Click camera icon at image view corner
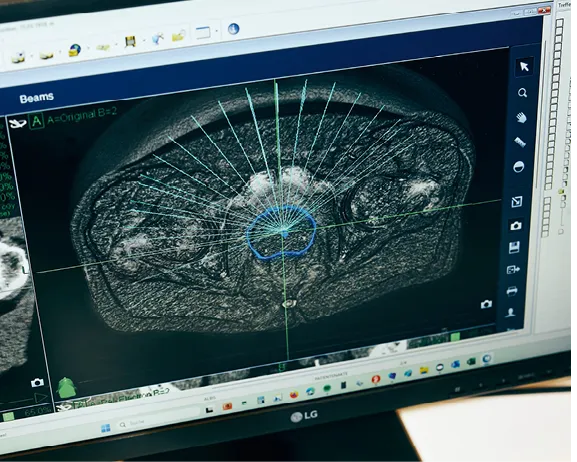Screen dimensions: 577x462 (x=486, y=304)
